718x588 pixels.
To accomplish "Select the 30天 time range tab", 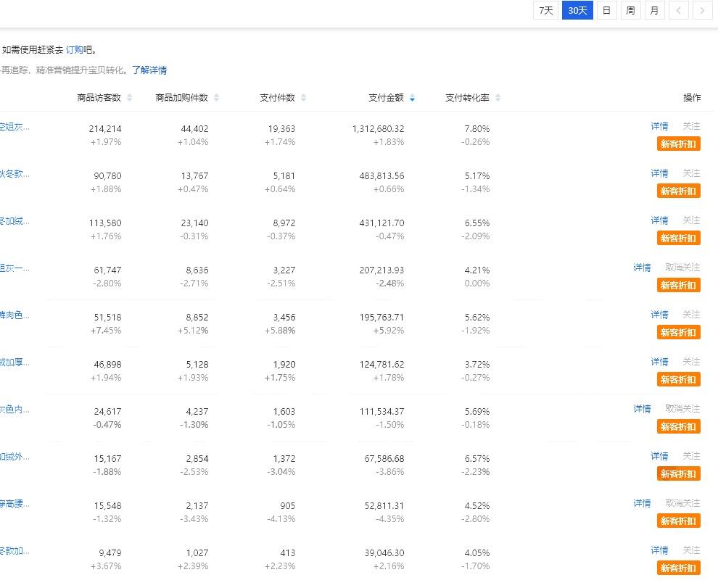I will pos(577,11).
